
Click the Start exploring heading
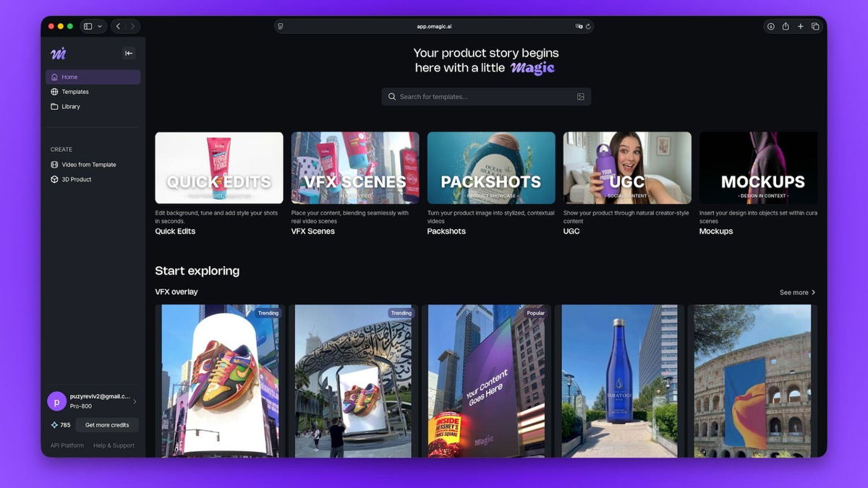197,271
